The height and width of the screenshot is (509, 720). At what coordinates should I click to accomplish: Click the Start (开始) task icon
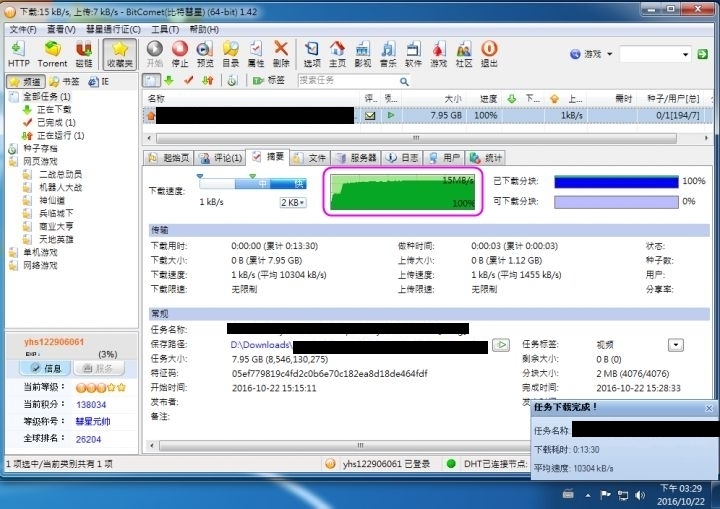155,54
